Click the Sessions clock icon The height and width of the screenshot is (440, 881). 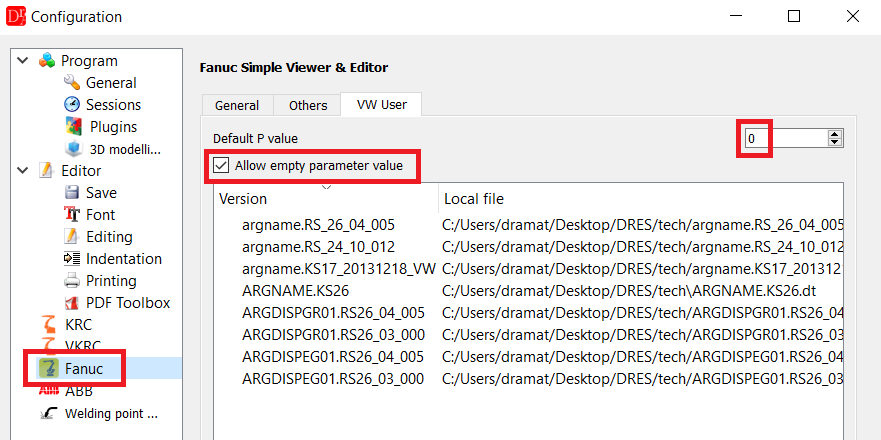point(72,105)
